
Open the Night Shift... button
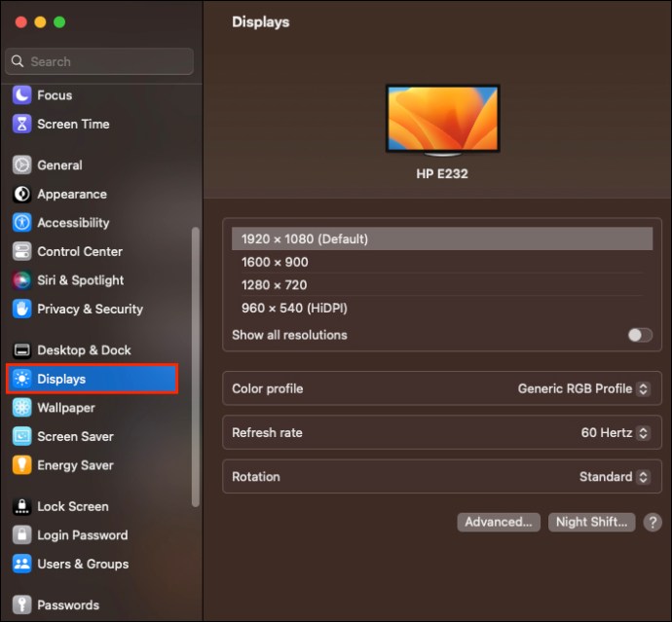[x=591, y=522]
